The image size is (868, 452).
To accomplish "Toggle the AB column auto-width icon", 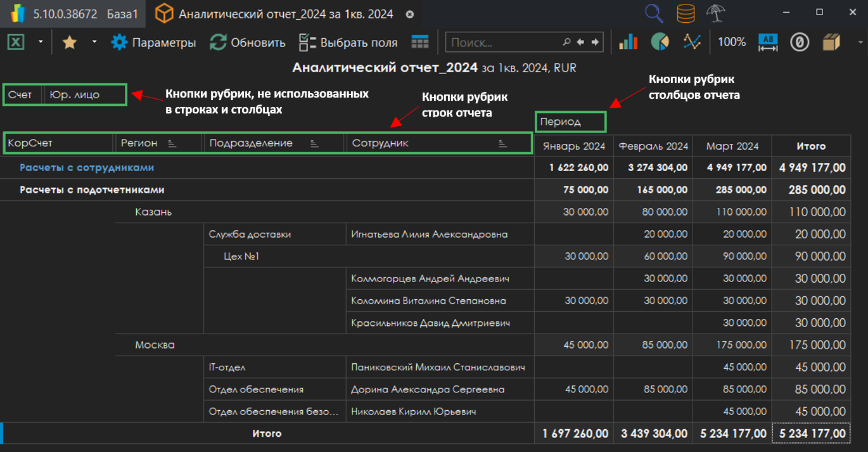I will click(x=768, y=42).
